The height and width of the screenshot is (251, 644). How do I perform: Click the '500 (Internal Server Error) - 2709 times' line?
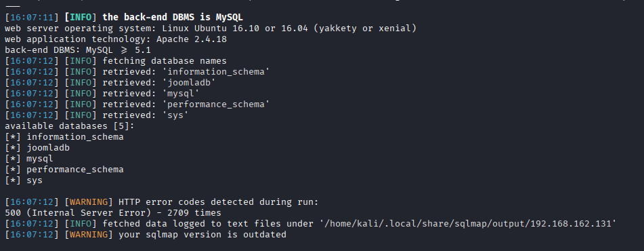[113, 213]
